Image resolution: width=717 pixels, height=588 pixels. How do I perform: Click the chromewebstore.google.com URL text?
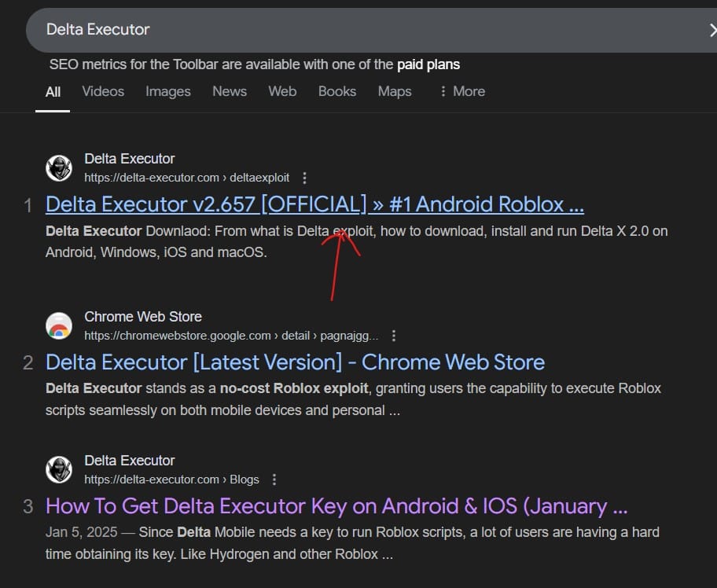coord(231,336)
